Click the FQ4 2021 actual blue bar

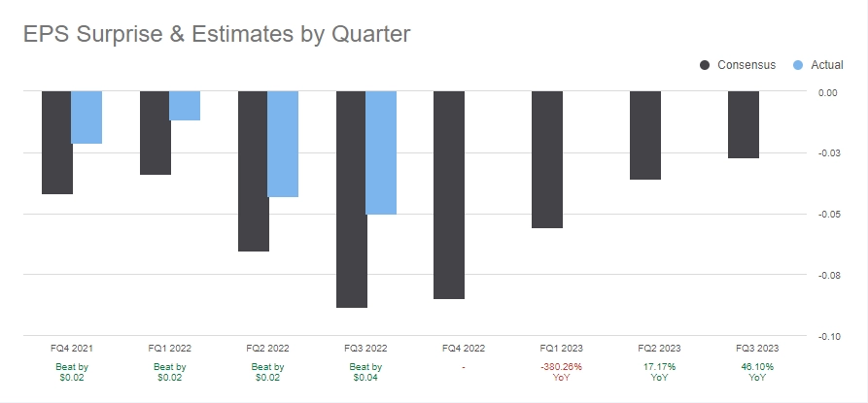pos(87,118)
